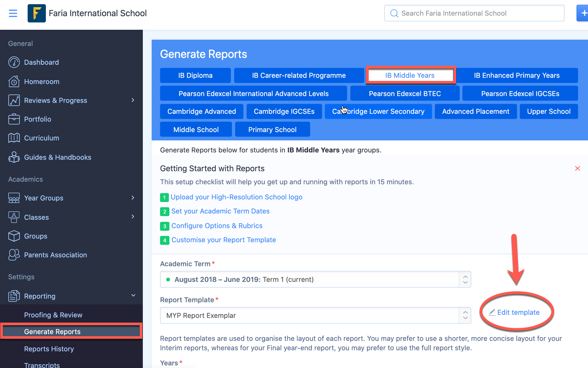Open Transcripts in sidebar

pyautogui.click(x=42, y=365)
